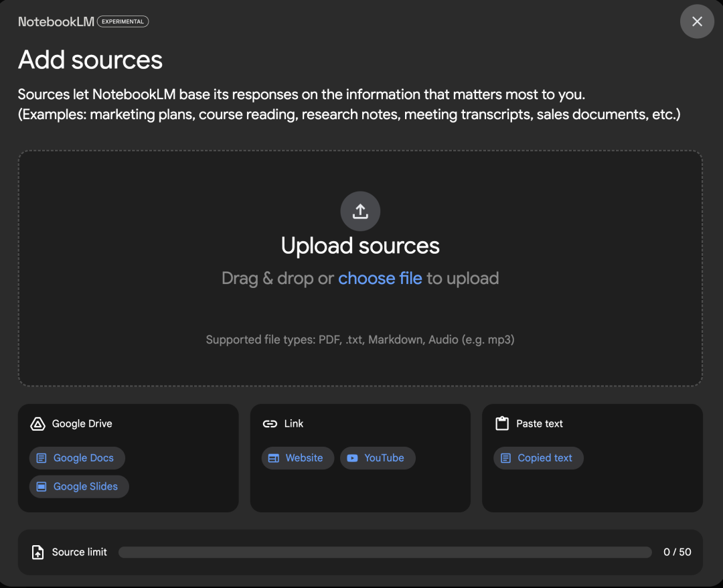Click the Google Drive triangle icon

(37, 424)
